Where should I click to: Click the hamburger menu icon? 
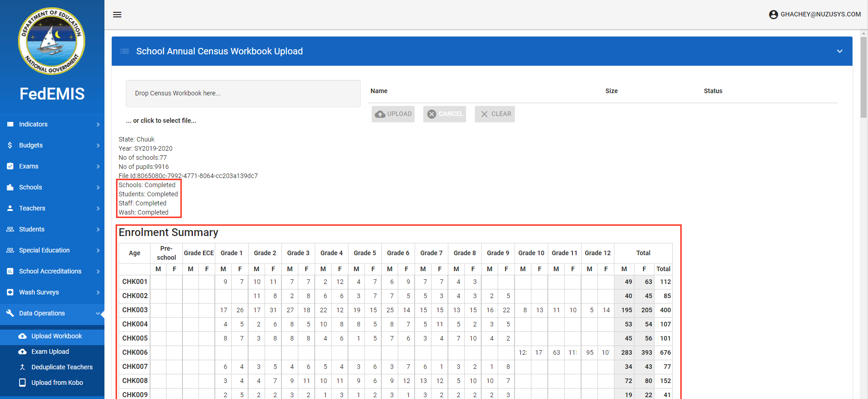click(x=117, y=15)
